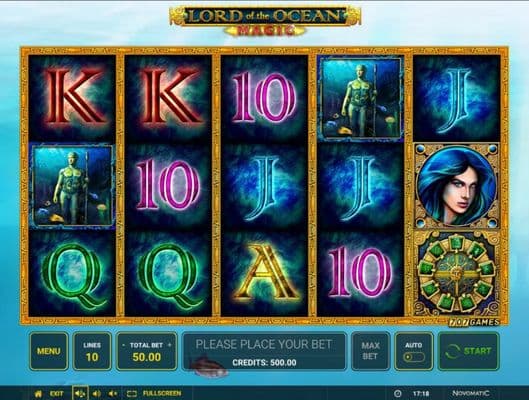
Task: Mute sound with the low speaker icon
Action: (113, 393)
